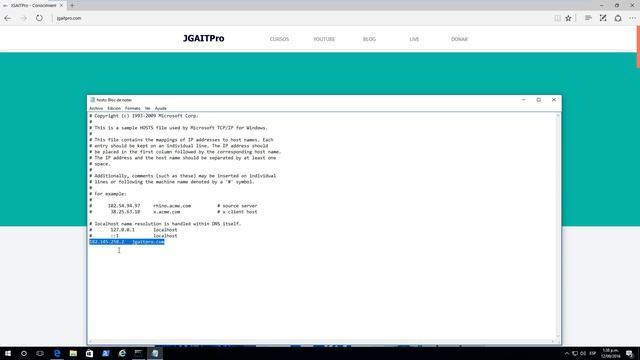Open a new browser tab
Screen dimensions: 640x360
click(x=72, y=5)
